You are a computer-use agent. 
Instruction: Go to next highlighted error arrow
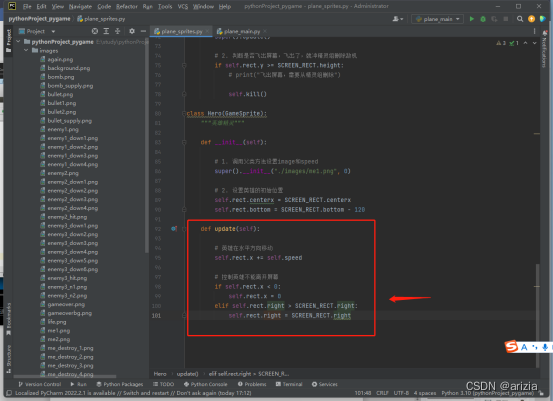(534, 43)
